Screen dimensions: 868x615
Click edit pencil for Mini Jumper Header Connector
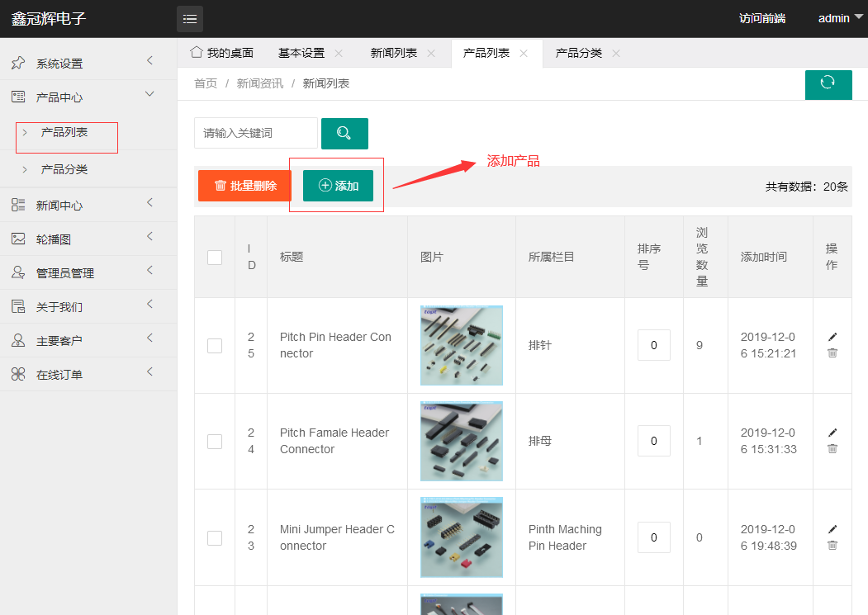pos(832,529)
